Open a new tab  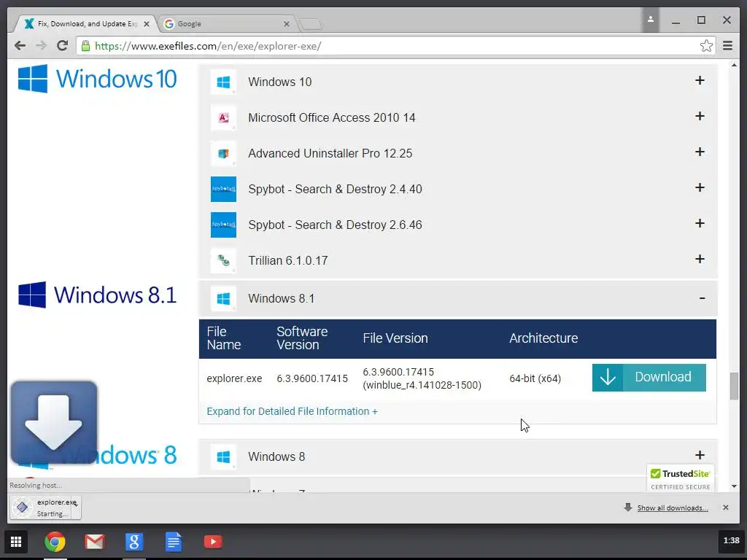click(x=311, y=24)
